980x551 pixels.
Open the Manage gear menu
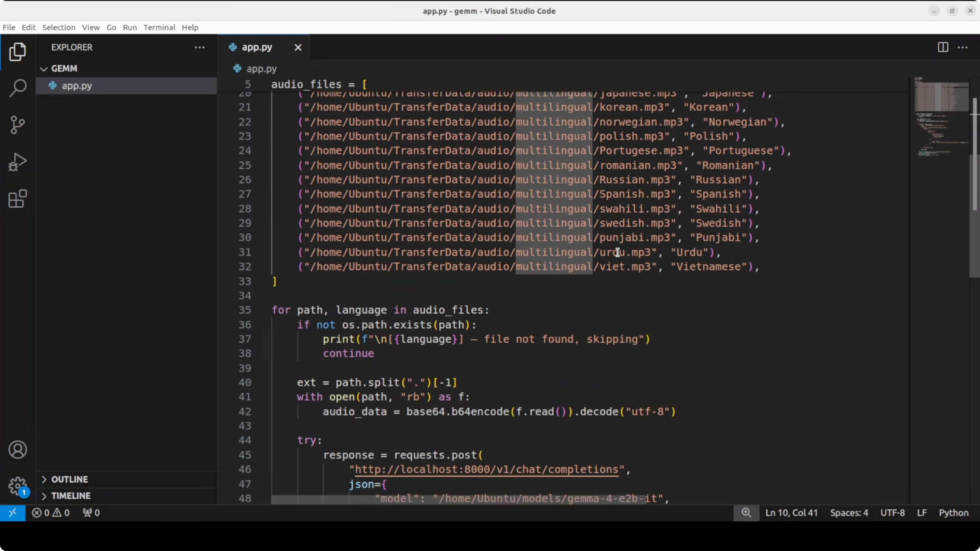pyautogui.click(x=18, y=486)
